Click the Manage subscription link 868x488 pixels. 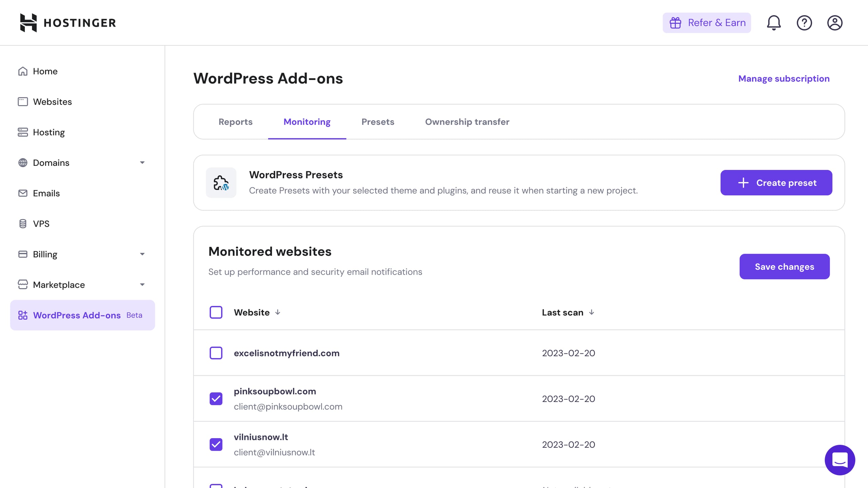(784, 79)
